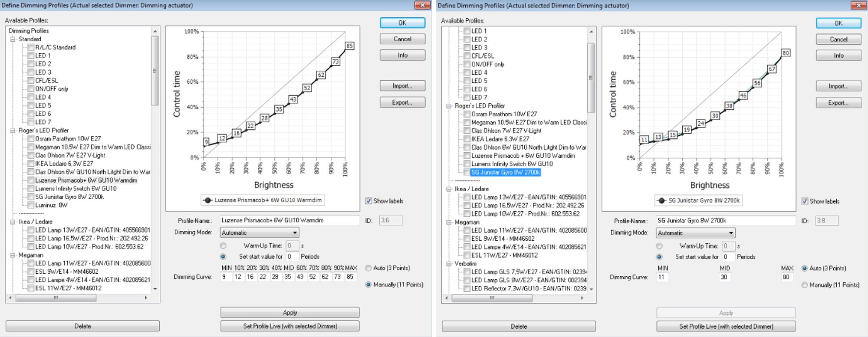Close the right Define Dimming Profiles window
Viewport: 868px width, 337px height.
coord(858,5)
